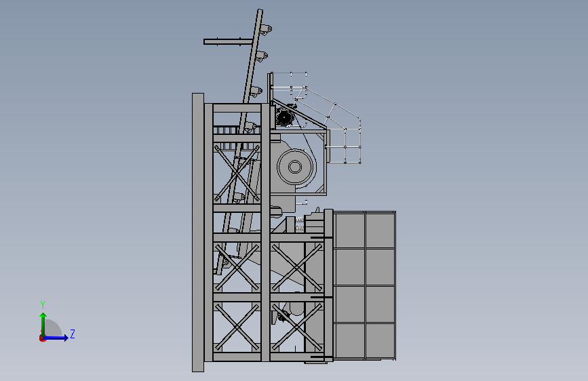This screenshot has height=381, width=588.
Task: Select the tall leftmost vertical column plate
Action: pos(198,233)
